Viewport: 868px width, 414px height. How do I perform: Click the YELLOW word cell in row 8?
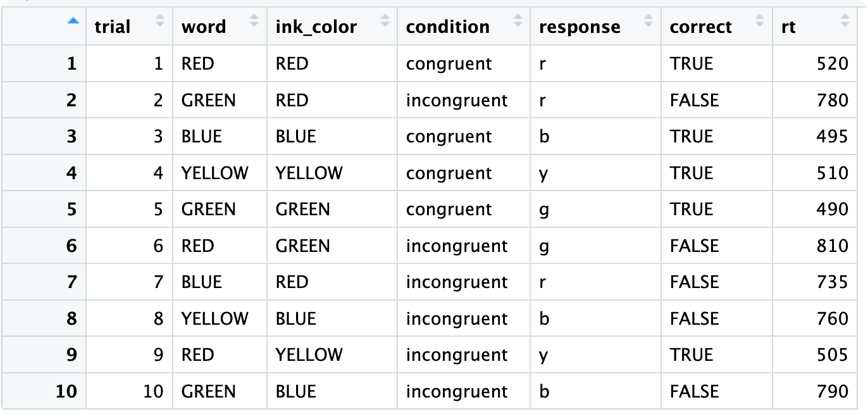pos(215,318)
